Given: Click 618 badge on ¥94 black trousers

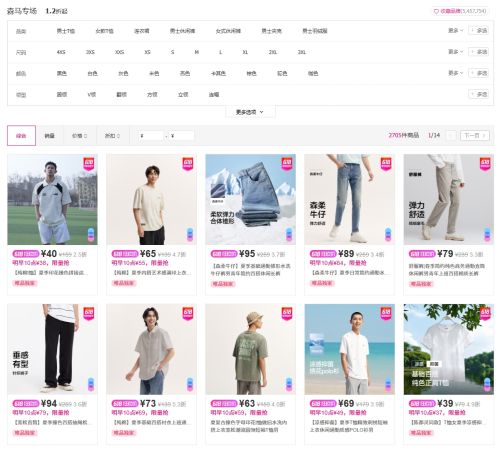Looking at the screenshot, I should (88, 313).
